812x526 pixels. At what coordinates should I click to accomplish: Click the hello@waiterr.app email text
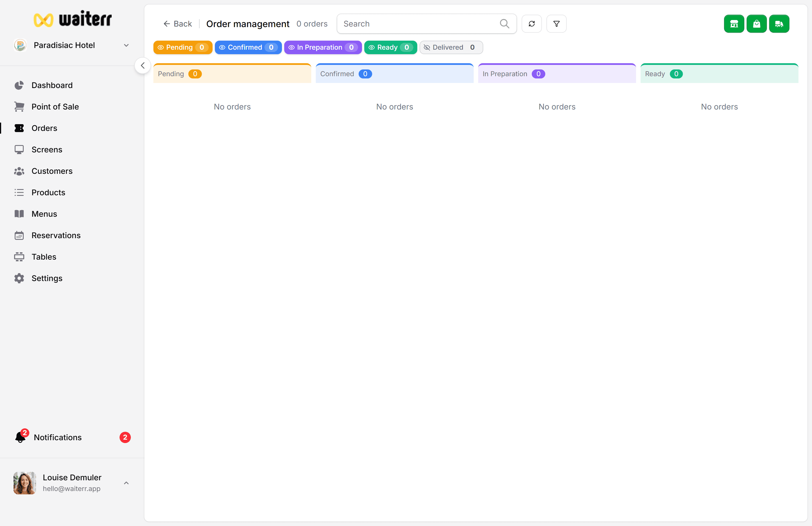pos(71,489)
